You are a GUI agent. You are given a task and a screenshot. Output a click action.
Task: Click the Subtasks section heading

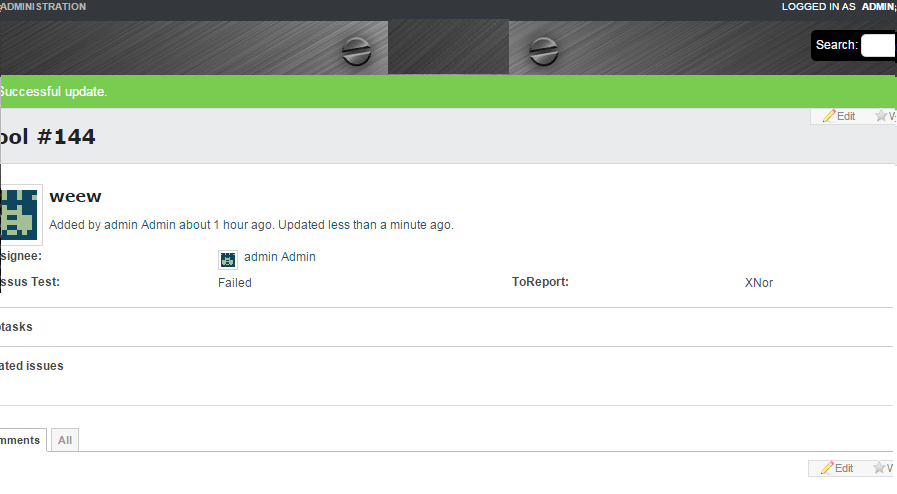(x=16, y=327)
